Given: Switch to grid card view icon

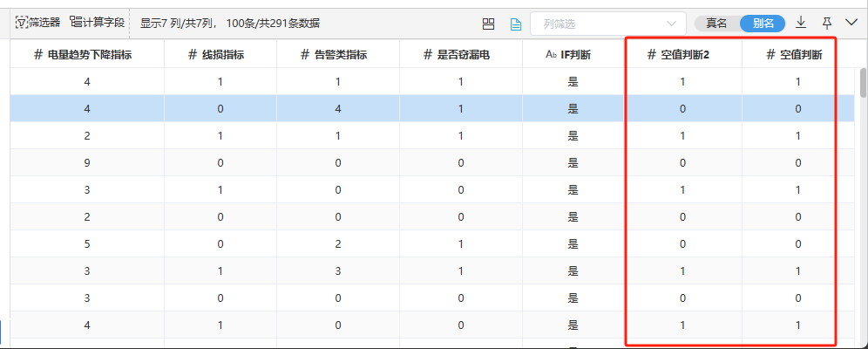Looking at the screenshot, I should (488, 24).
